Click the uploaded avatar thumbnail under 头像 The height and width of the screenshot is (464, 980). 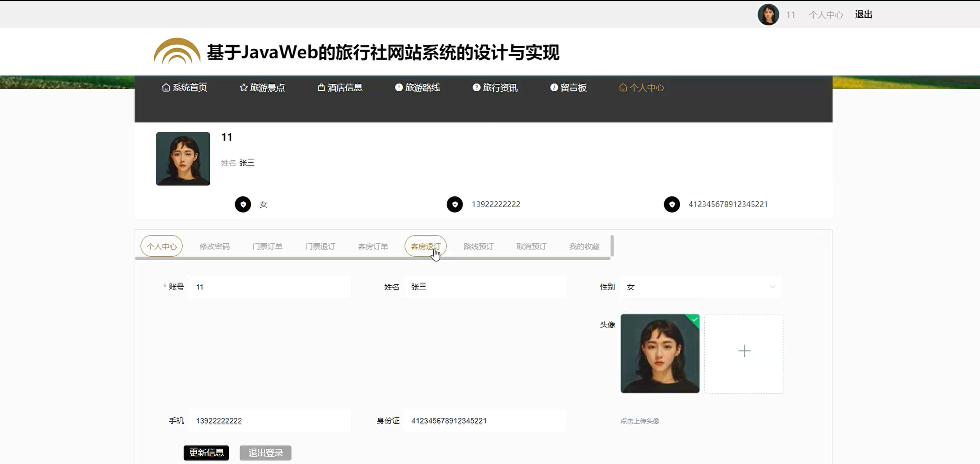tap(660, 354)
